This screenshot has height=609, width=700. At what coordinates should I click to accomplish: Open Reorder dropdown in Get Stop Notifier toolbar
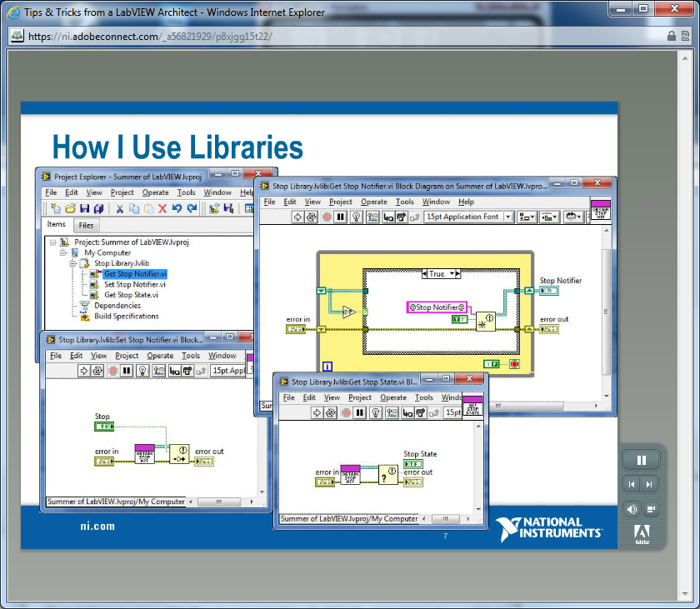[573, 217]
